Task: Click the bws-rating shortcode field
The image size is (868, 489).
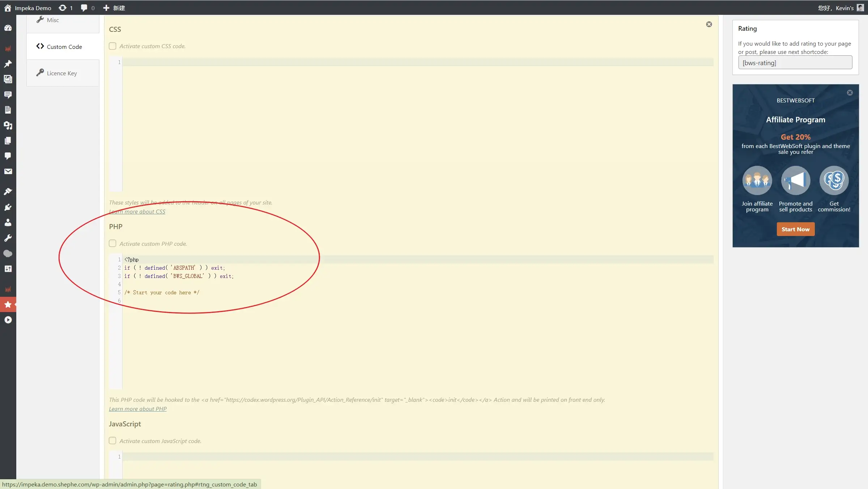Action: [x=795, y=63]
